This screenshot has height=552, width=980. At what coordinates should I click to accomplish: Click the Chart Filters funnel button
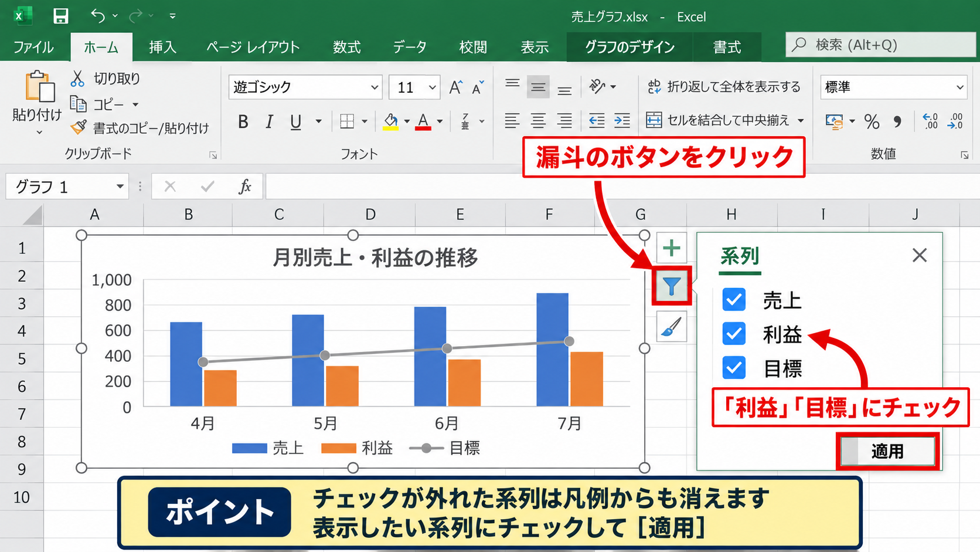tap(672, 286)
